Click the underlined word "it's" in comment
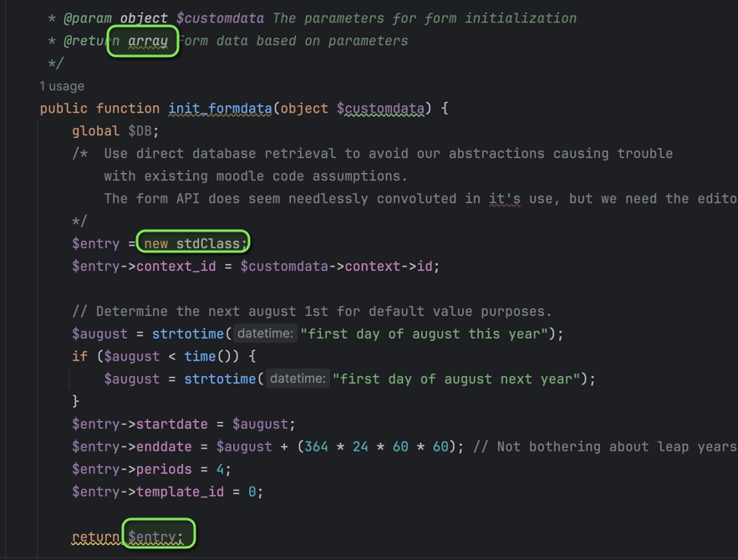 (x=504, y=198)
